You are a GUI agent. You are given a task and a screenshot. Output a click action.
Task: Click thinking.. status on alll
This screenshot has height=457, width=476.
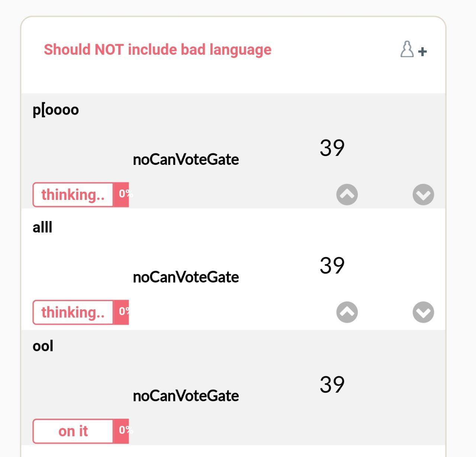(73, 312)
